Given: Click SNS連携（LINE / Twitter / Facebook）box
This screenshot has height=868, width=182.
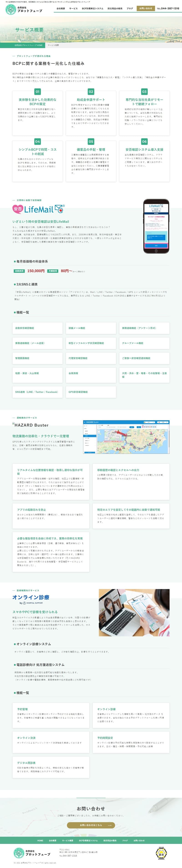Looking at the screenshot, I should click(37, 392).
